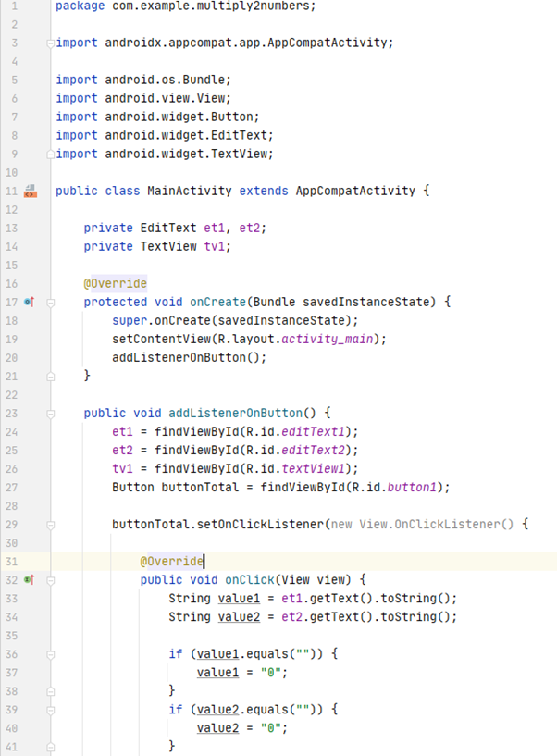Collapse the if value1.equals block
This screenshot has height=756, width=557.
tap(50, 655)
